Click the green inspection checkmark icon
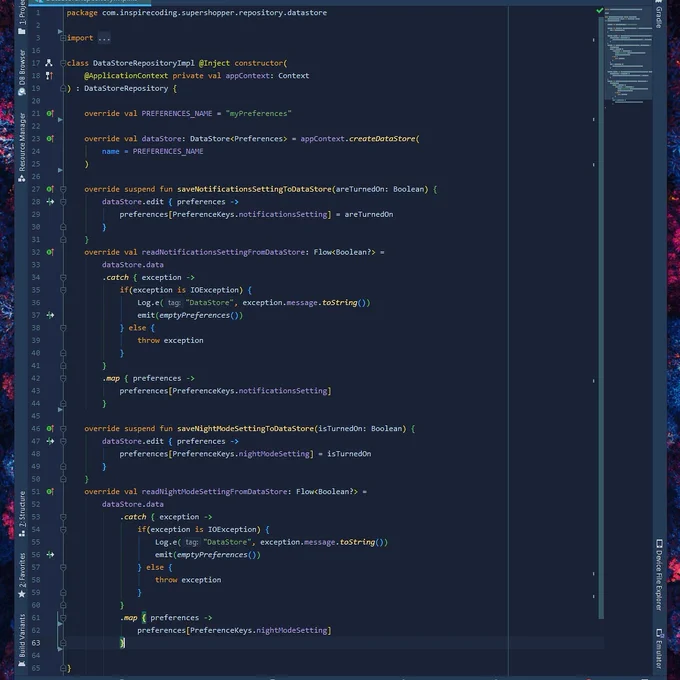Image resolution: width=680 pixels, height=680 pixels. 599,10
